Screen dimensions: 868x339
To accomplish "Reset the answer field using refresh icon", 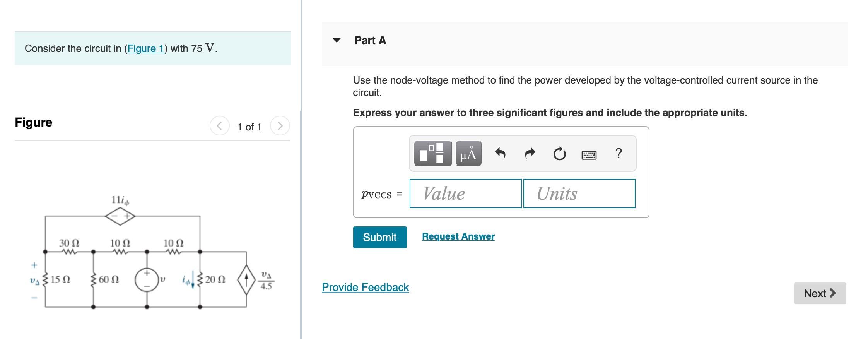I will (559, 154).
